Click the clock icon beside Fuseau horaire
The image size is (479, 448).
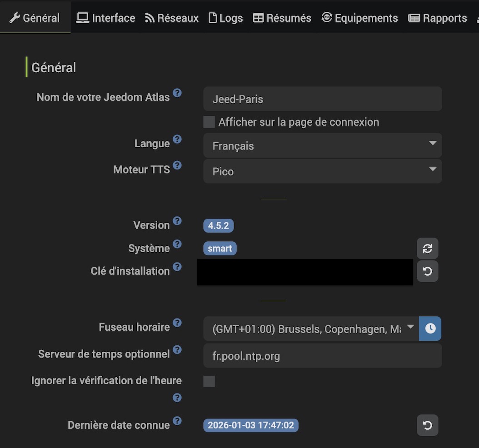(x=430, y=329)
